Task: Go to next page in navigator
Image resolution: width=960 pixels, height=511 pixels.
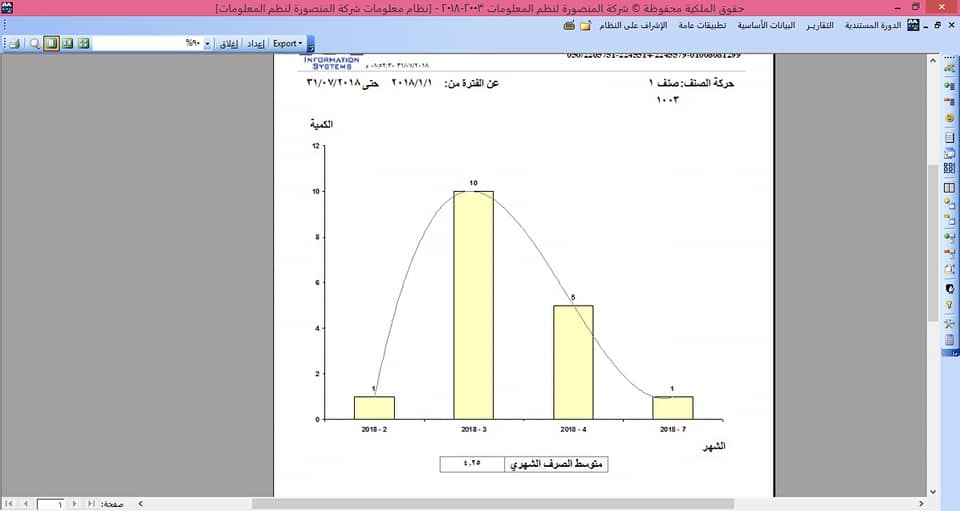Action: click(75, 504)
